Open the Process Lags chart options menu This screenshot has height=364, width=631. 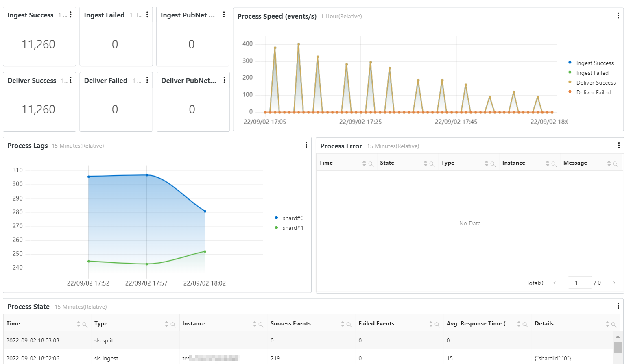[306, 145]
